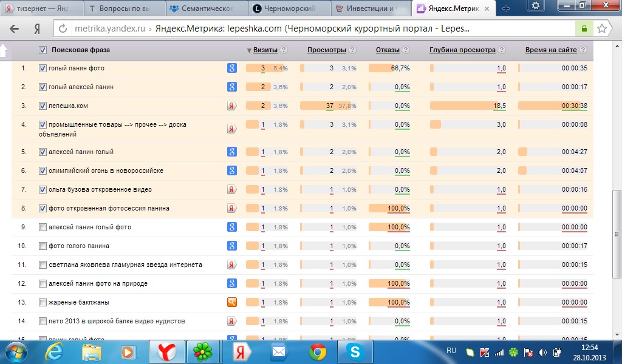Click '66,7%' bounce value in first row

pos(400,68)
